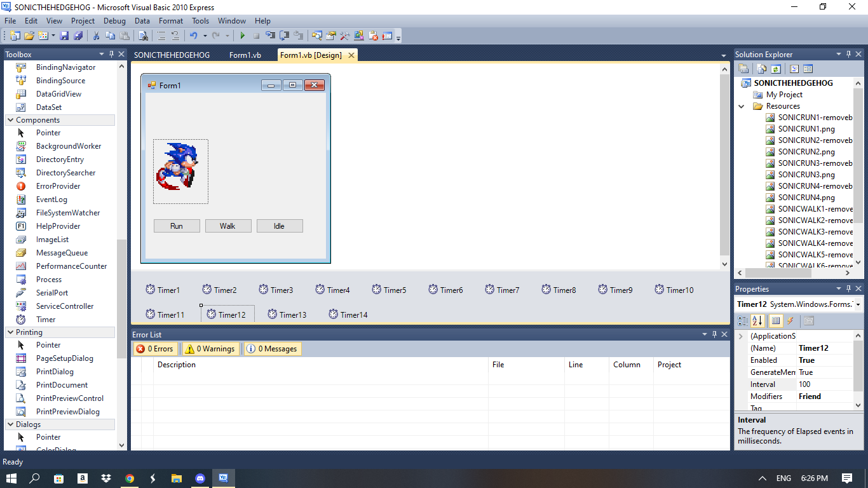Switch to the SONICTHEHEDGEHOG tab

coord(172,55)
